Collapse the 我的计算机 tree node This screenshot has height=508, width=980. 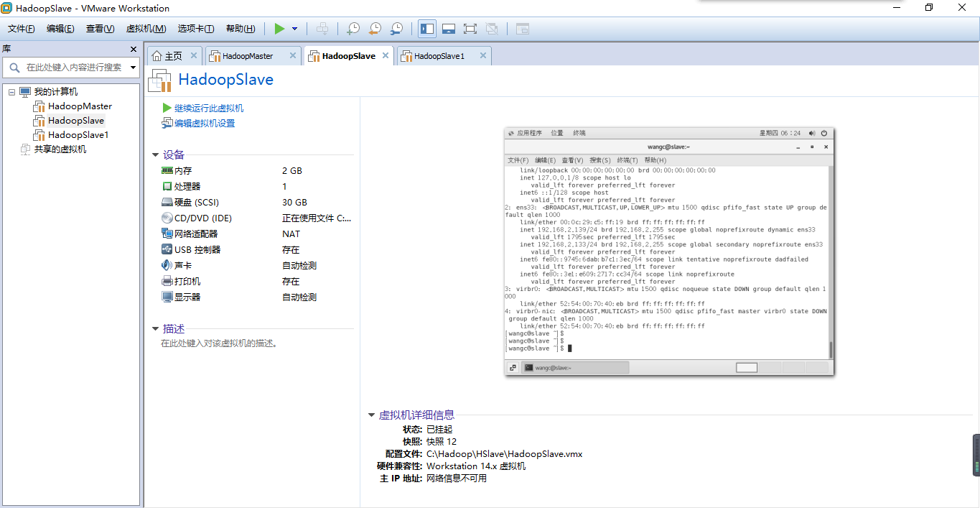pyautogui.click(x=11, y=92)
